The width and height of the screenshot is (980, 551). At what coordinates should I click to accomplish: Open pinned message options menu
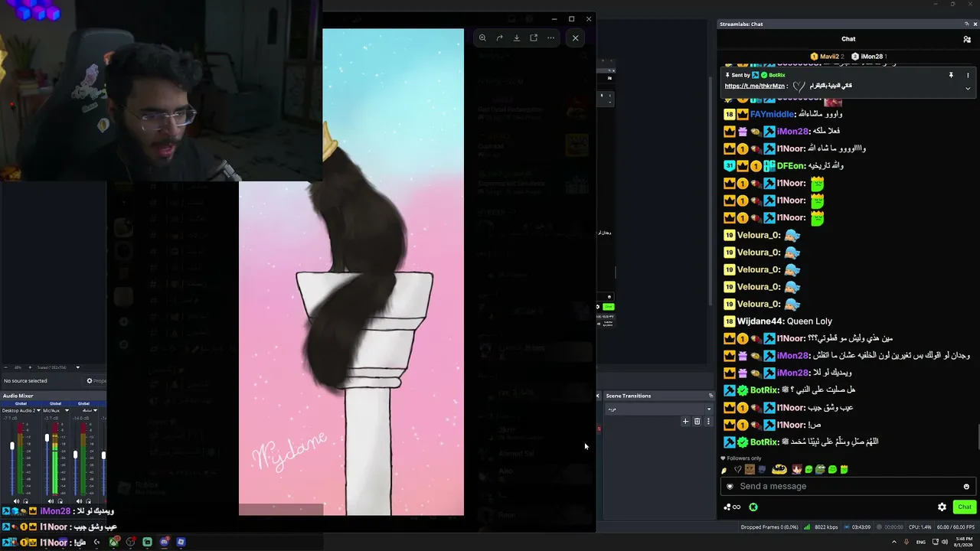968,75
